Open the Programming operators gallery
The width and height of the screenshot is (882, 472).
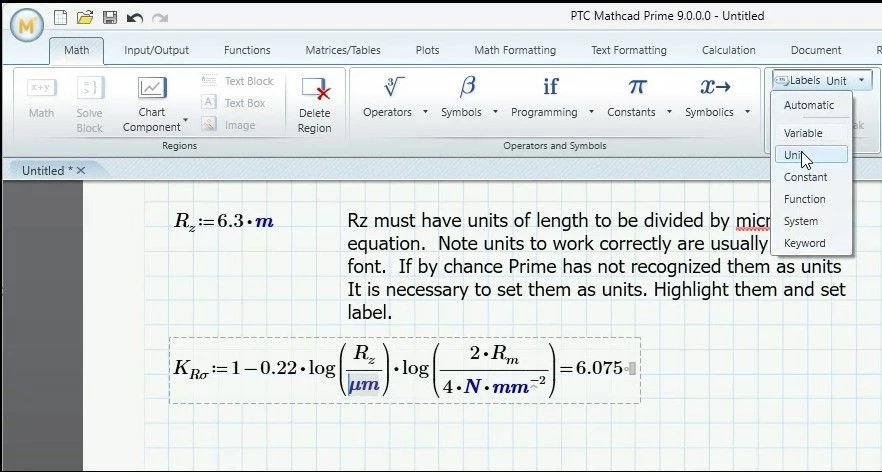[x=544, y=97]
